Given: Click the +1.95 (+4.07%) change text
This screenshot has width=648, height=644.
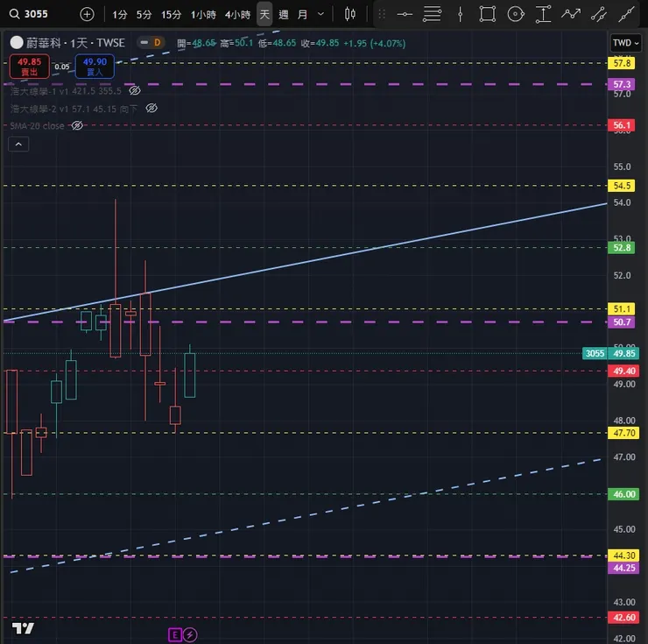Looking at the screenshot, I should pos(375,44).
